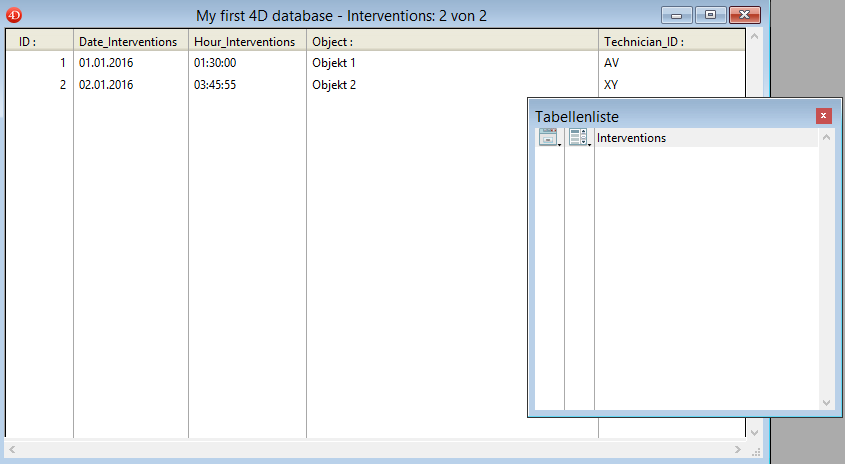Click the 4D application icon in title bar
845x464 pixels.
point(13,16)
